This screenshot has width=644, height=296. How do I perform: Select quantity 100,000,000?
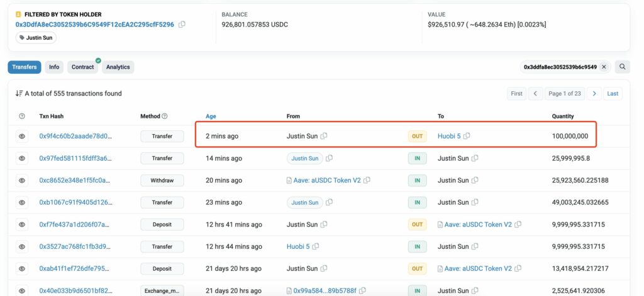[570, 136]
